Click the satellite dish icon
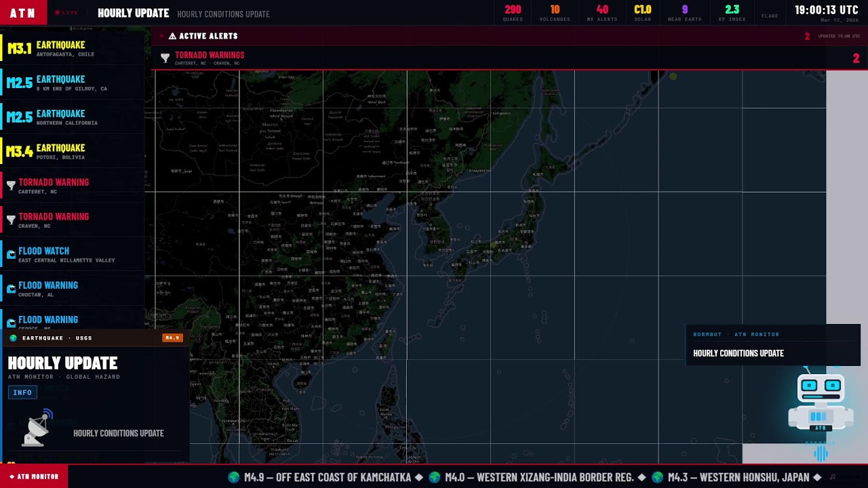The height and width of the screenshot is (488, 868). 38,428
